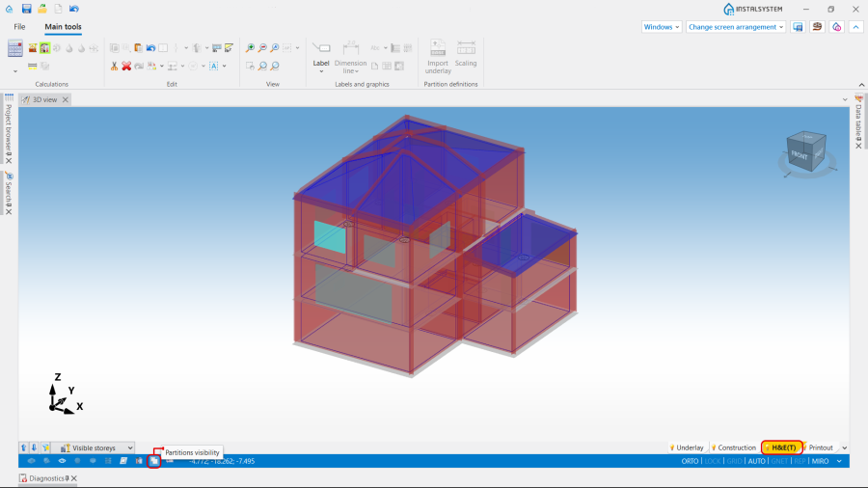868x488 pixels.
Task: Expand Change screen arrangement dropdown
Action: point(736,27)
